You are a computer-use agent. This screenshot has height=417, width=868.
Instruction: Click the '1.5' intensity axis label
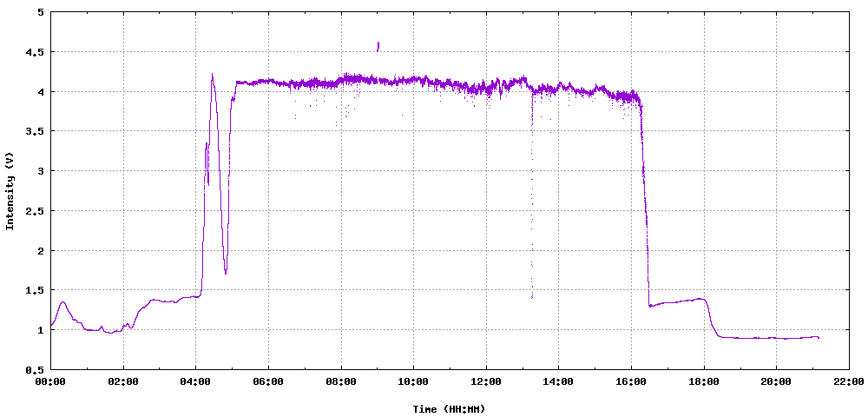pos(36,290)
